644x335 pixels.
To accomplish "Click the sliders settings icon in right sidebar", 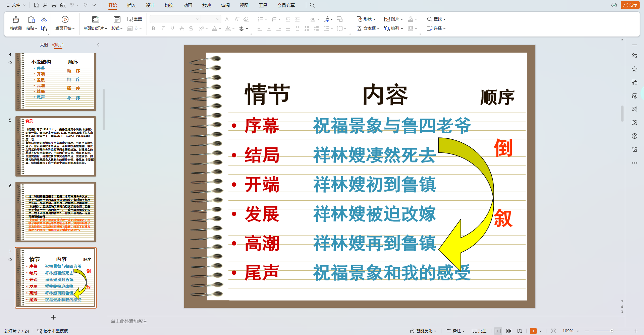I will click(x=635, y=56).
